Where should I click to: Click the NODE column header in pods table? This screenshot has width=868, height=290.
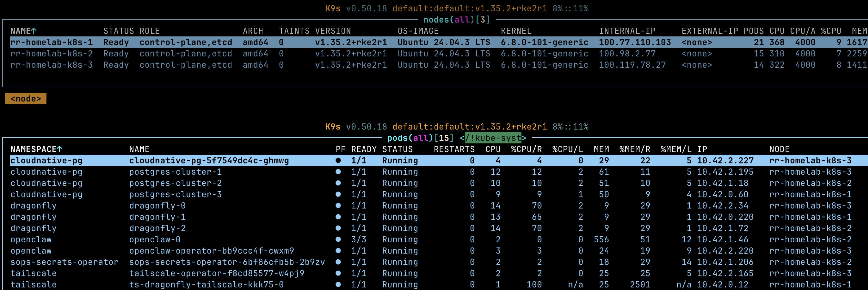[779, 149]
